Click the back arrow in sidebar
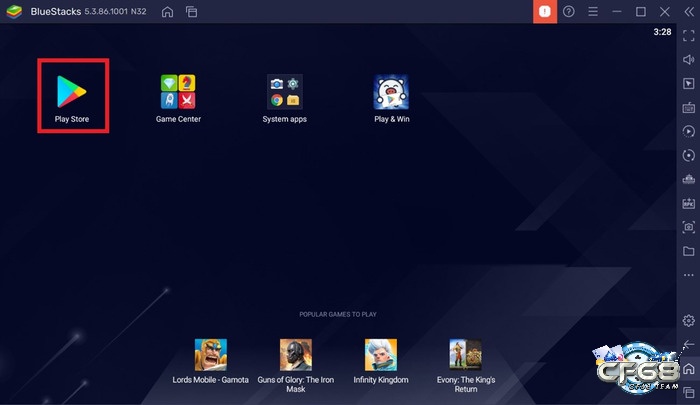 pos(688,344)
